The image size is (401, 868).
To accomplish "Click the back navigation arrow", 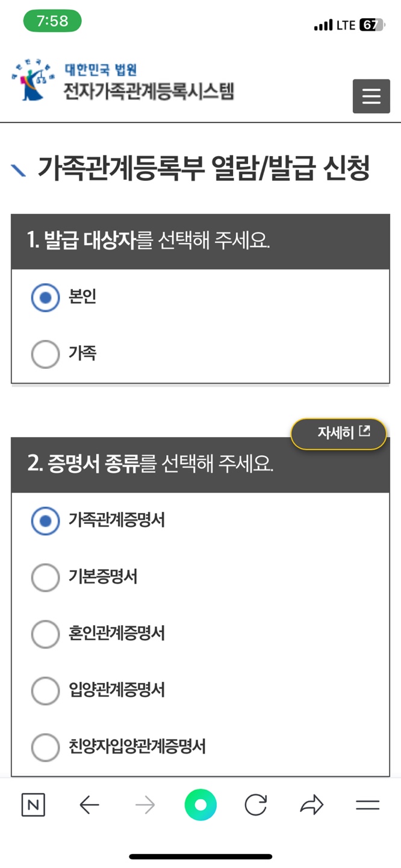I will [89, 804].
